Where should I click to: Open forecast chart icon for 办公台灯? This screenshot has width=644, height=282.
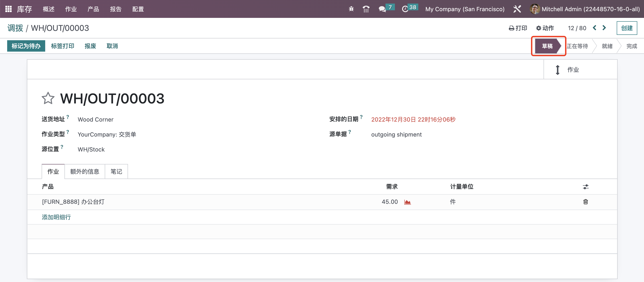click(407, 202)
